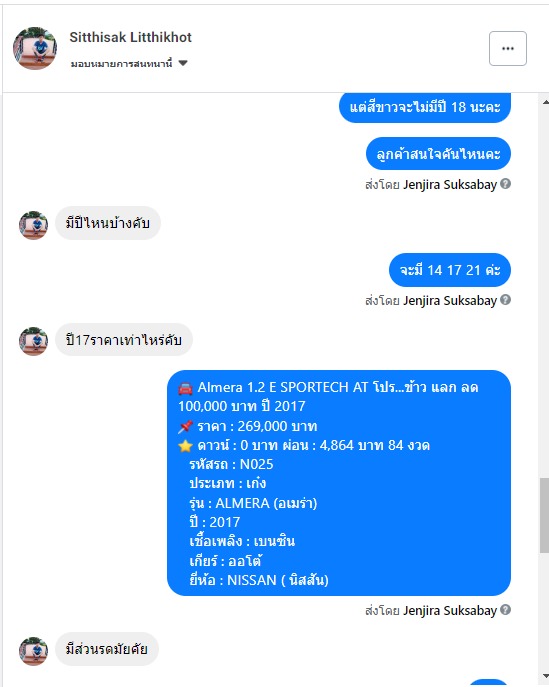
Task: Click info icon beside first Jenjira Suksabay label
Action: (505, 184)
